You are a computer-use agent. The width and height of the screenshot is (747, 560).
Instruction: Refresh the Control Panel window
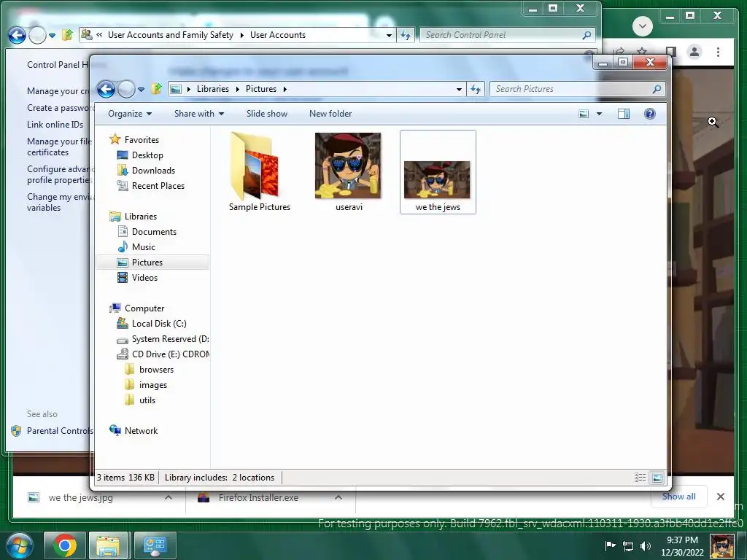tap(405, 35)
